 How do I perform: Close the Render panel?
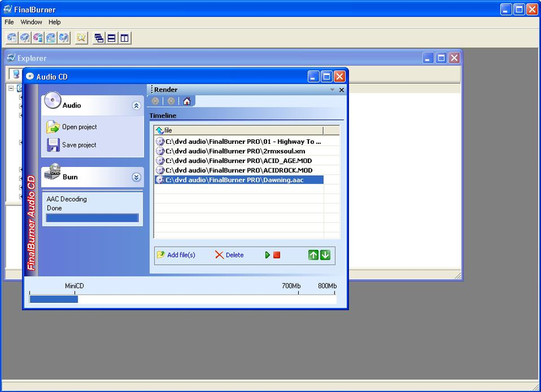[342, 90]
